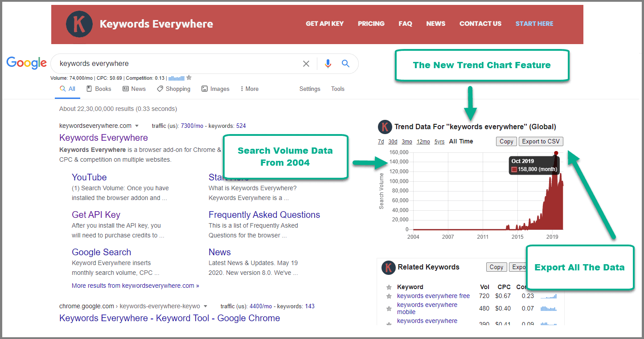Click the Oct 2019 peak data point on chart
644x339 pixels.
[556, 153]
